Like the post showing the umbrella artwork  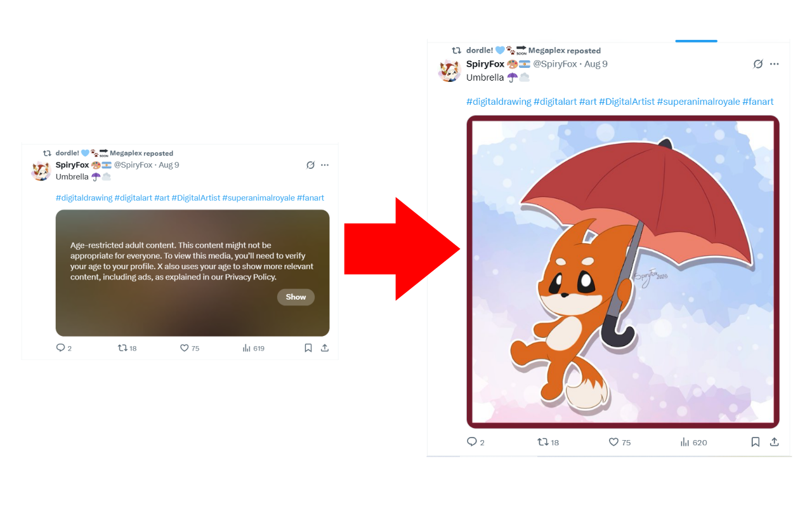[x=613, y=442]
